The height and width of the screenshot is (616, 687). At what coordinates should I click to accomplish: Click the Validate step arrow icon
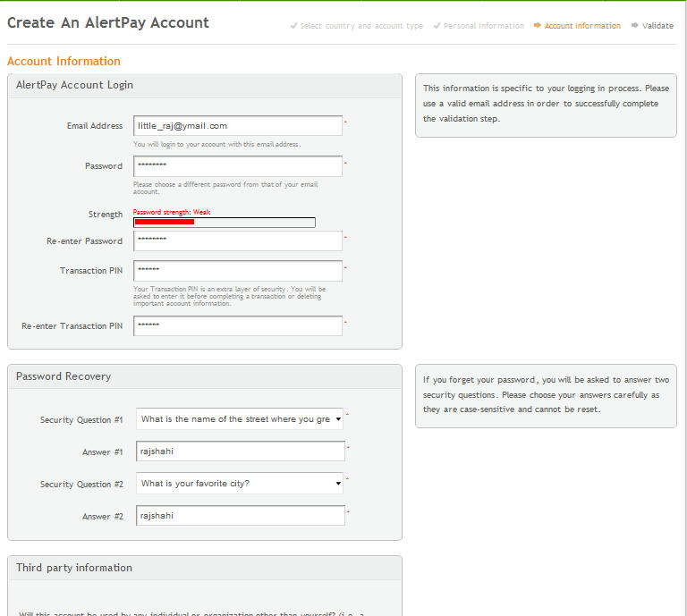(x=635, y=26)
